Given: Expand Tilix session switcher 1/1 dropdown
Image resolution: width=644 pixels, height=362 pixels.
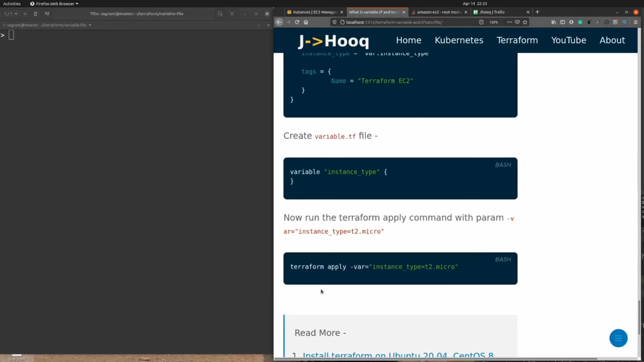Looking at the screenshot, I should click(10, 14).
